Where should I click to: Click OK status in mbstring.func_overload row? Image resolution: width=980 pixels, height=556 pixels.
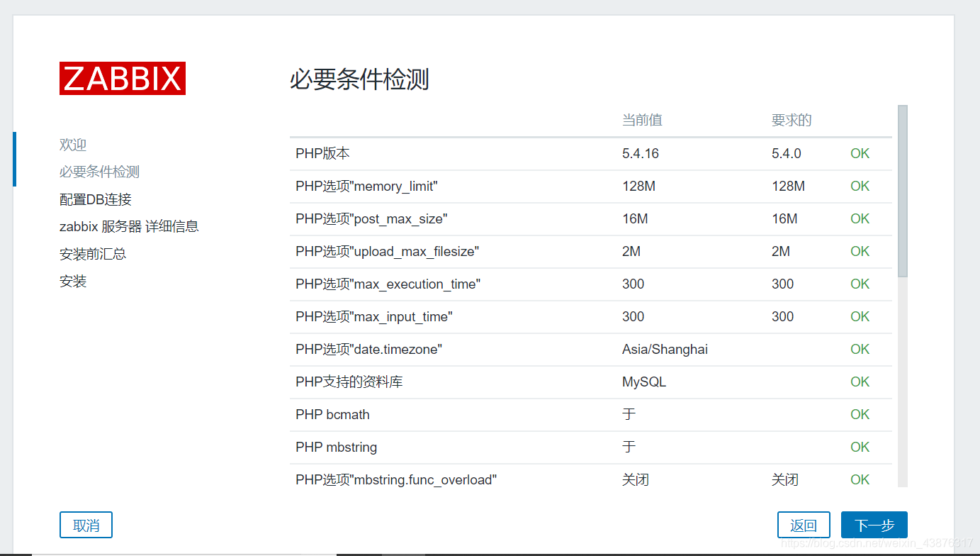click(x=860, y=479)
